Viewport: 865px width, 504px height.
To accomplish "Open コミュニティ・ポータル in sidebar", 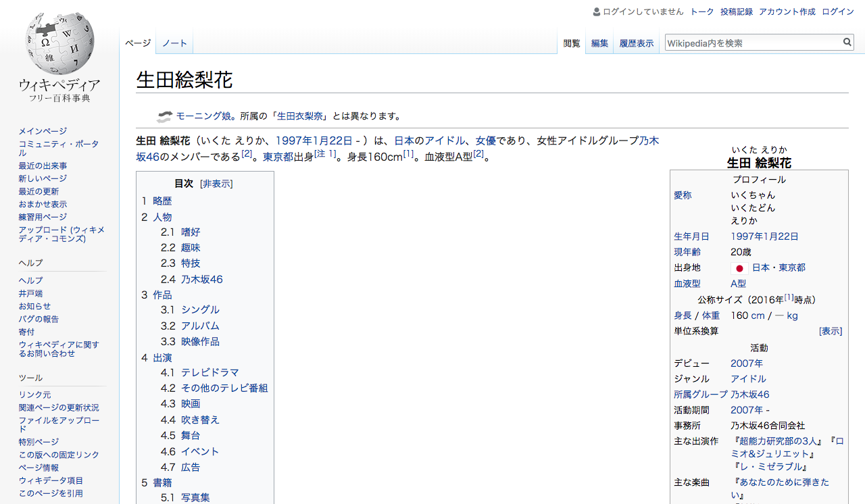I will click(x=59, y=149).
